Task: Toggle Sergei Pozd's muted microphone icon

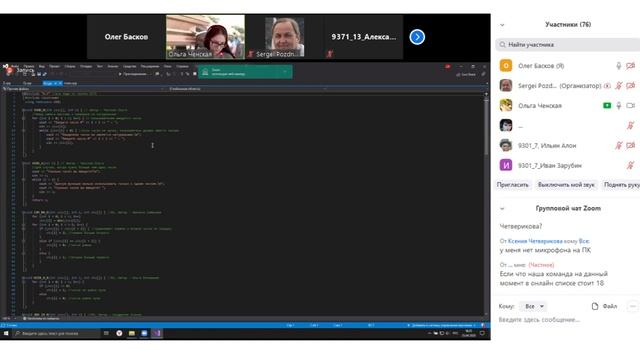Action: click(x=619, y=86)
